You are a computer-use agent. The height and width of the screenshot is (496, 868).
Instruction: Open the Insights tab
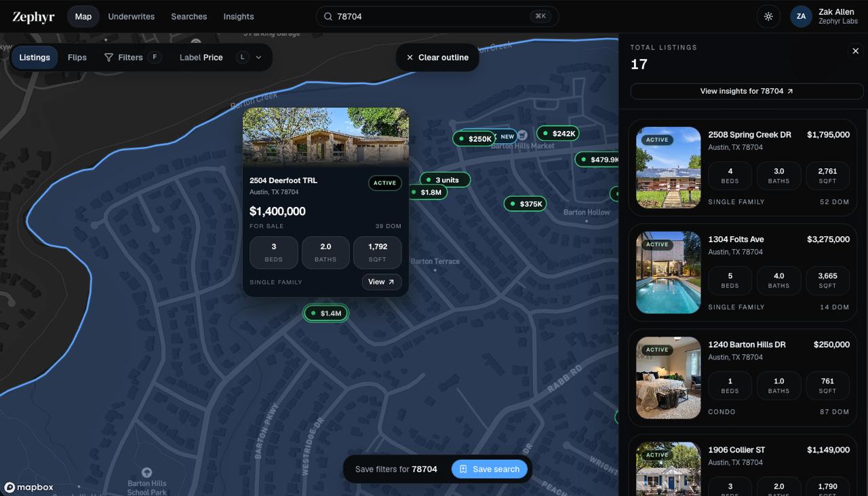coord(239,16)
